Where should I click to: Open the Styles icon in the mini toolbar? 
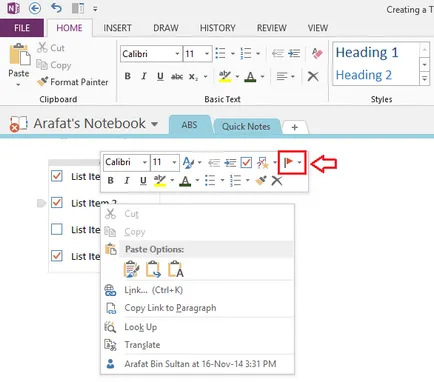click(x=189, y=162)
